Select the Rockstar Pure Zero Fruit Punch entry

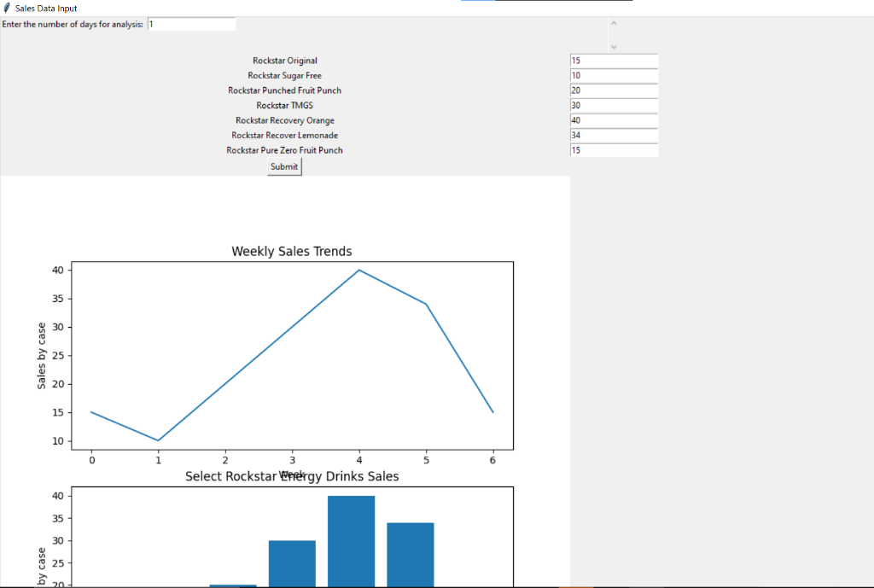pos(614,150)
